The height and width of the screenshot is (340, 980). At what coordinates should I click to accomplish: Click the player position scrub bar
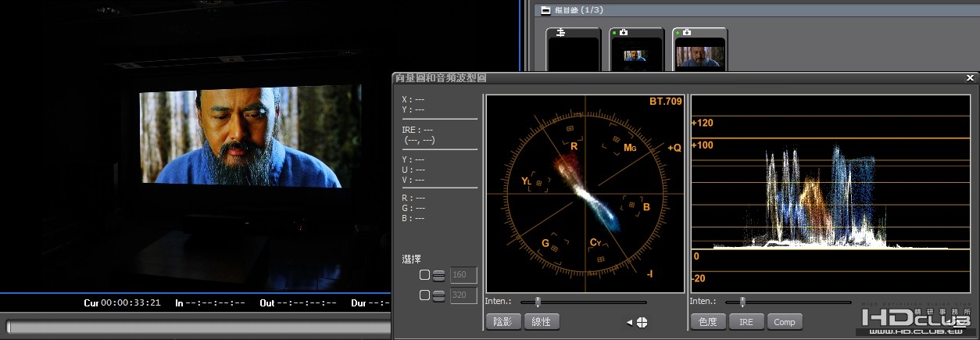(199, 327)
